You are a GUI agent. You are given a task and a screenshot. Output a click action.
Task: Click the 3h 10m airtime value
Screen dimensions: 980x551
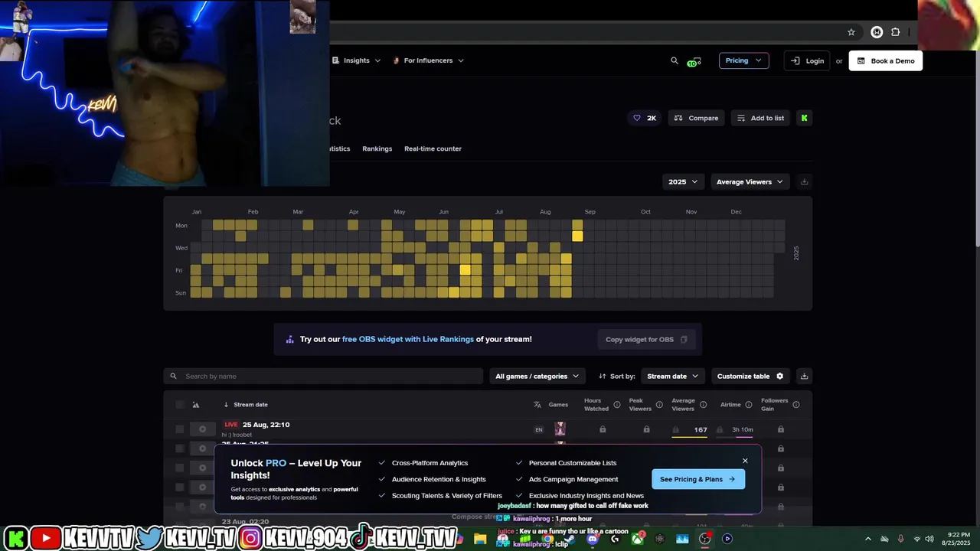coord(742,430)
